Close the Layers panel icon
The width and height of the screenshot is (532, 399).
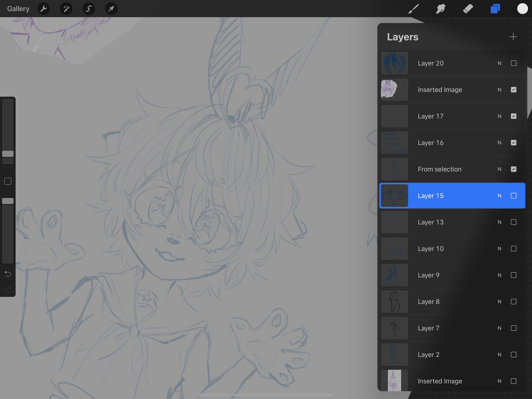point(495,9)
